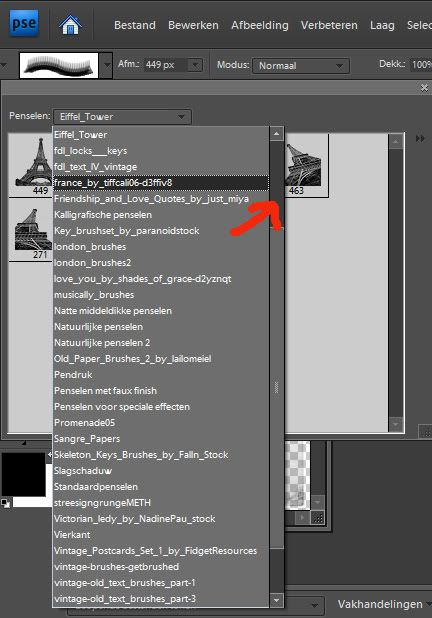Viewport: 432px width, 618px height.
Task: Click the swap foreground/background colors icon
Action: click(x=49, y=454)
